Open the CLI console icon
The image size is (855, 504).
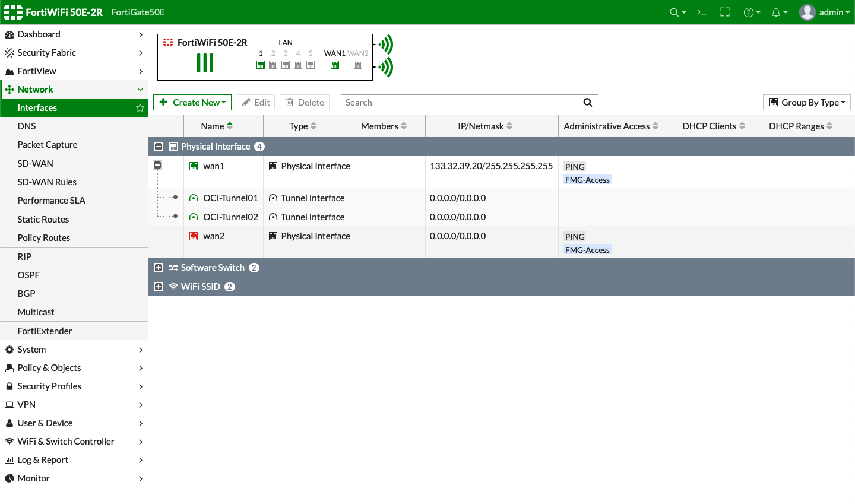701,12
